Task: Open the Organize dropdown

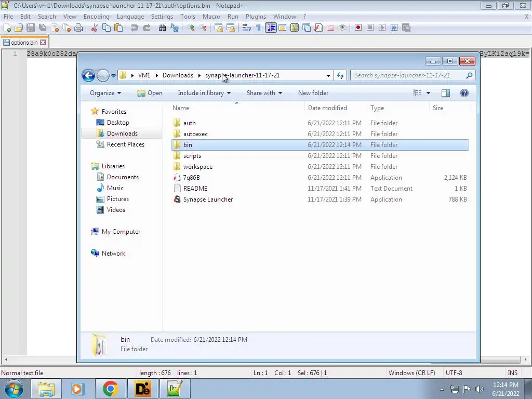Action: [x=105, y=93]
